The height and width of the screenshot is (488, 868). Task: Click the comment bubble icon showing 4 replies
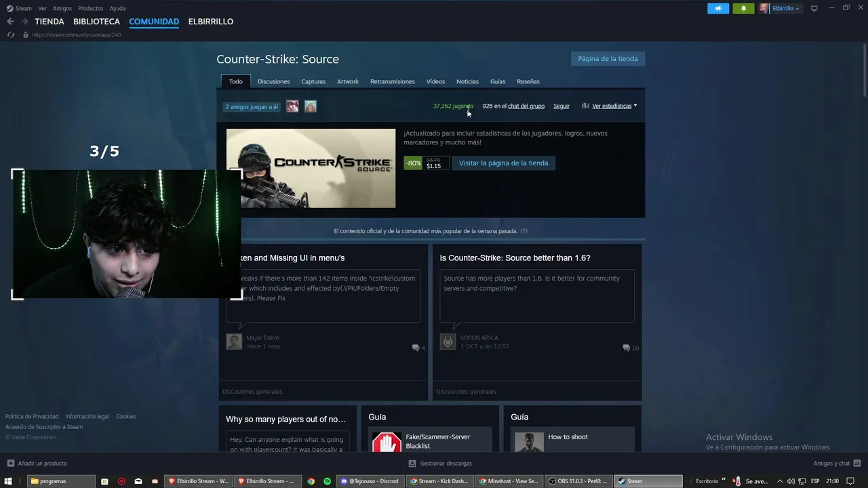click(x=416, y=348)
